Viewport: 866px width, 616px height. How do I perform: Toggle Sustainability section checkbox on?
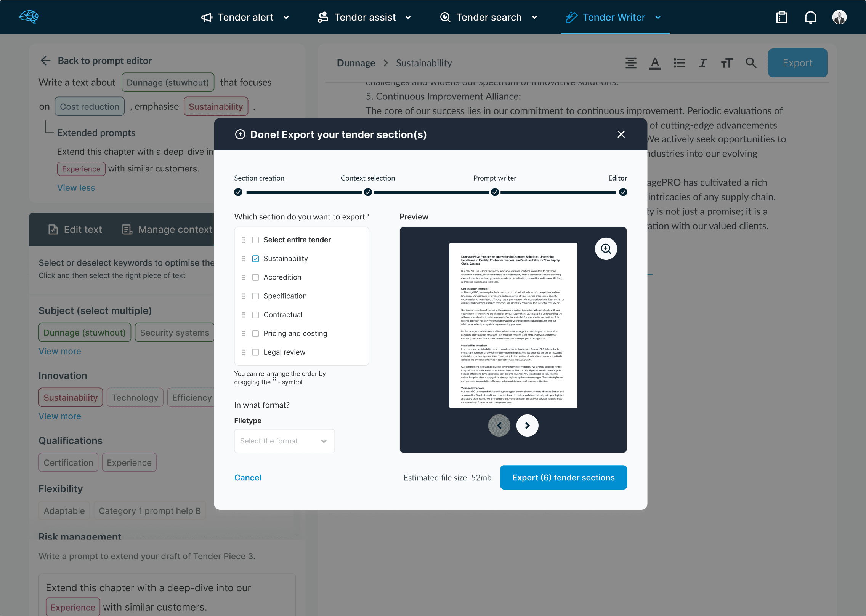[255, 259]
